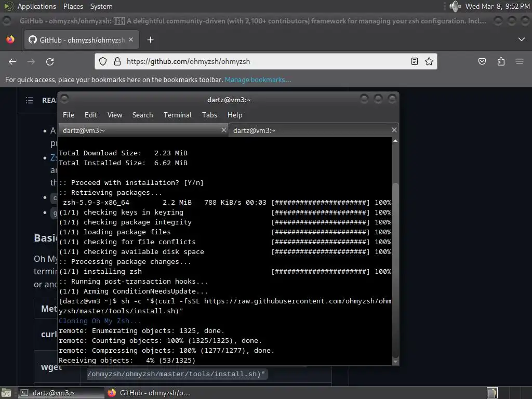Close the second terminal tab
Viewport: 532px width, 399px height.
tap(394, 130)
